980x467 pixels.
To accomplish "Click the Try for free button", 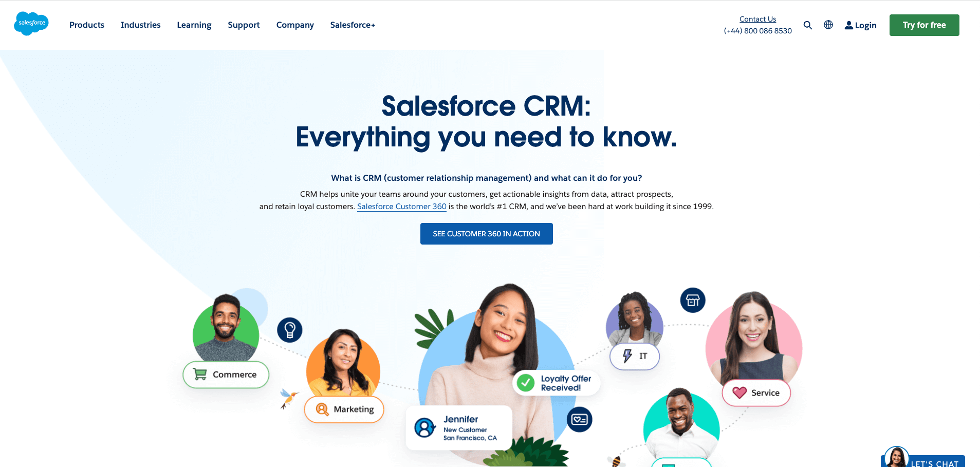I will [x=924, y=25].
